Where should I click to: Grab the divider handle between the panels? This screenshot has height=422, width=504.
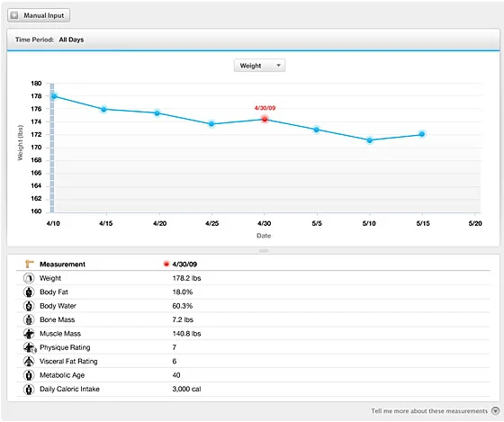tap(264, 250)
